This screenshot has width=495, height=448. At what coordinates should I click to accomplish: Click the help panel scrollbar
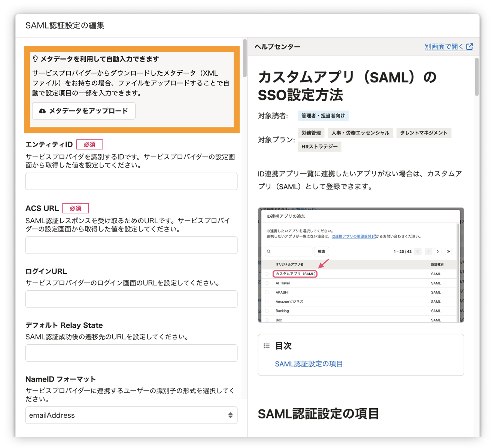pos(476,75)
